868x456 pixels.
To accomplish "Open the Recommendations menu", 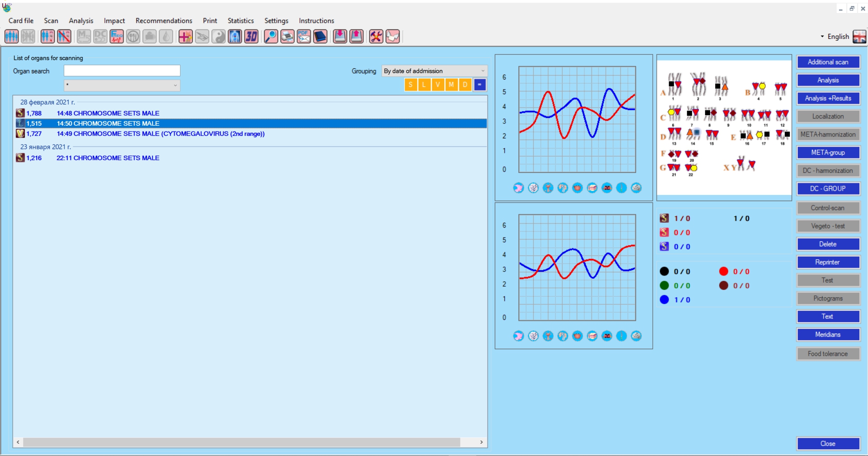I will coord(164,21).
